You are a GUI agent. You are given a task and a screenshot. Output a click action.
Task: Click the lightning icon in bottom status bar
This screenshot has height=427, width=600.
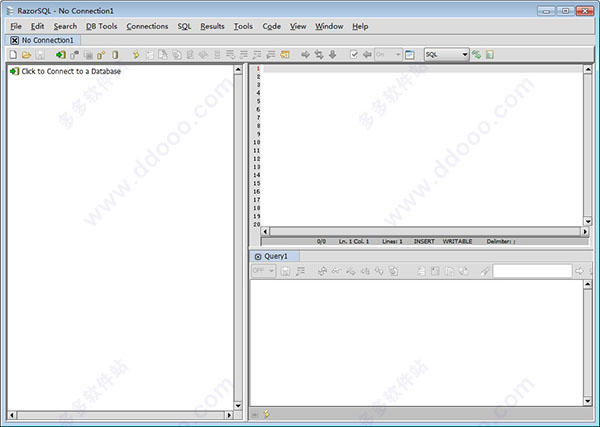tap(267, 414)
